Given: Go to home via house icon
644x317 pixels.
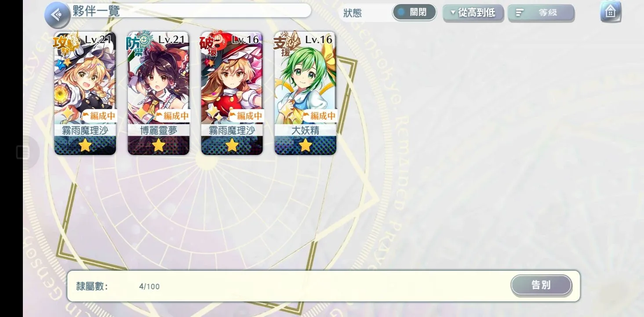Looking at the screenshot, I should point(611,12).
